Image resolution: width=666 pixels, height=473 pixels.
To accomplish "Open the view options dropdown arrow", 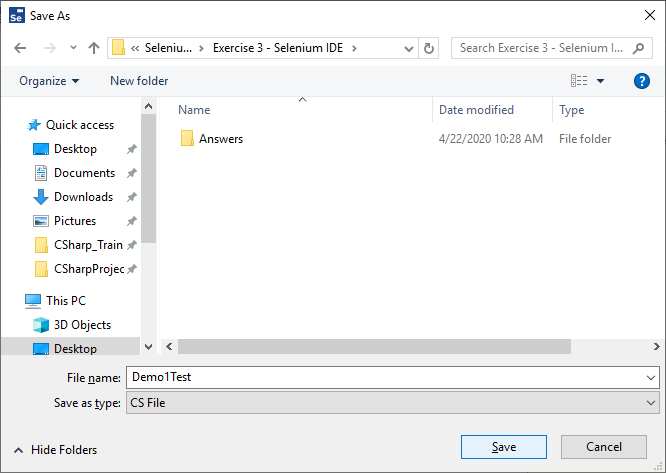I will [x=600, y=81].
